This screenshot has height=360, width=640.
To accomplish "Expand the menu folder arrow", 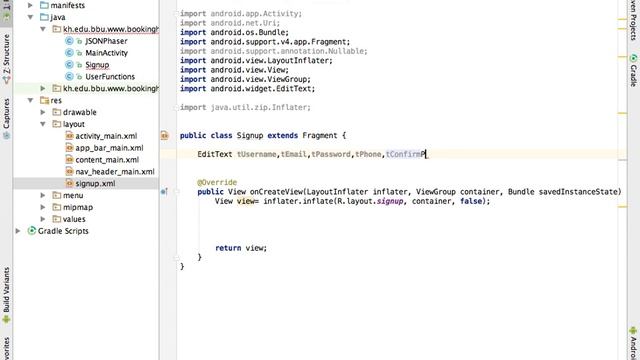I will click(42, 195).
